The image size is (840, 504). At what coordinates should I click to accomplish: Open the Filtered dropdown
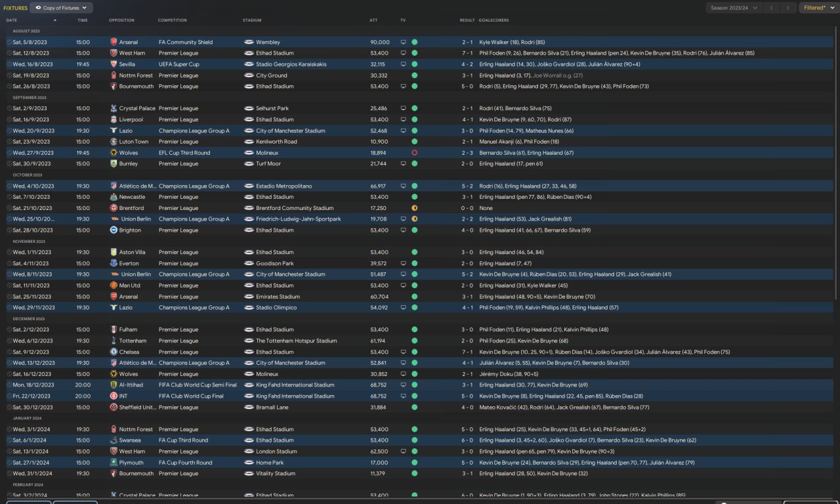(818, 8)
